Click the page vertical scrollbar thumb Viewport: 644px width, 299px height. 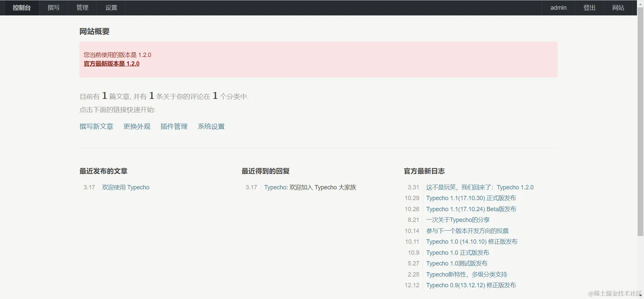(640, 121)
